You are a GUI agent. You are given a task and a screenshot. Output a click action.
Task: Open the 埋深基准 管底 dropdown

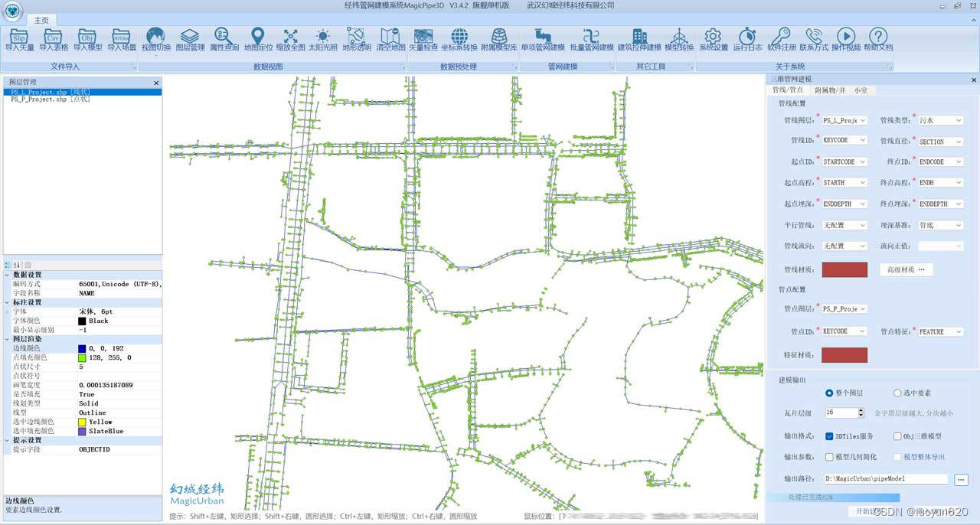(x=941, y=225)
